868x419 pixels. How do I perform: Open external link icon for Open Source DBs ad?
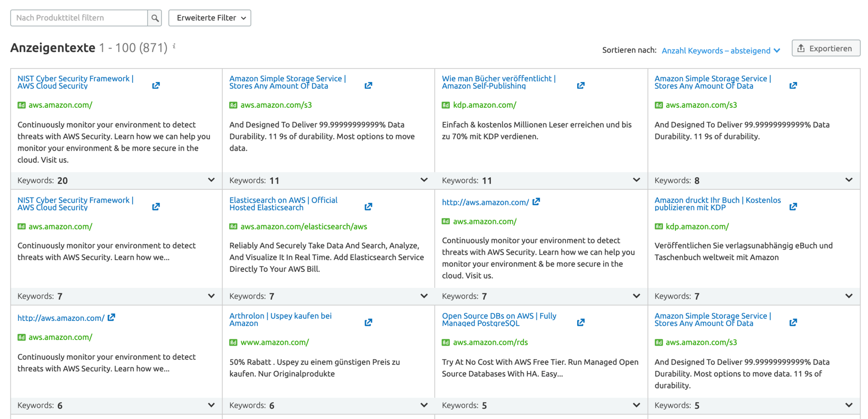click(x=581, y=322)
